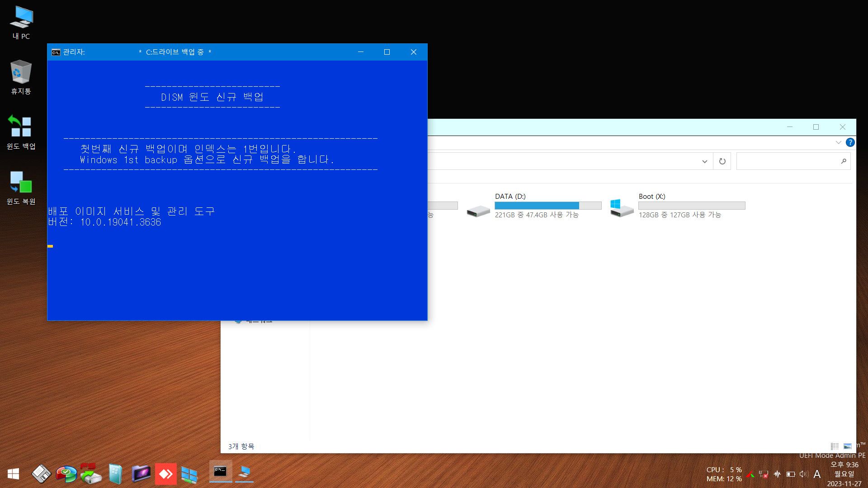
Task: Launch the 윈도 복원 desktop shortcut
Action: click(21, 188)
